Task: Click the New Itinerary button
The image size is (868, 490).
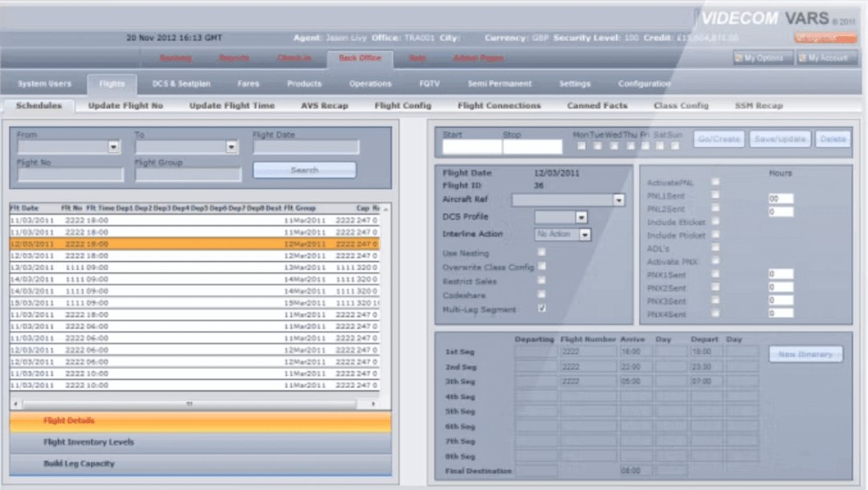Action: 805,353
